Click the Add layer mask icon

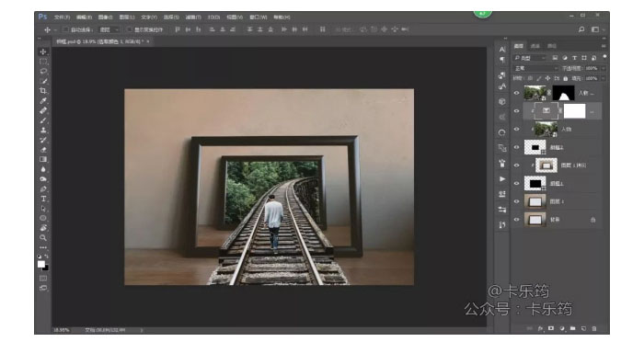pos(551,328)
